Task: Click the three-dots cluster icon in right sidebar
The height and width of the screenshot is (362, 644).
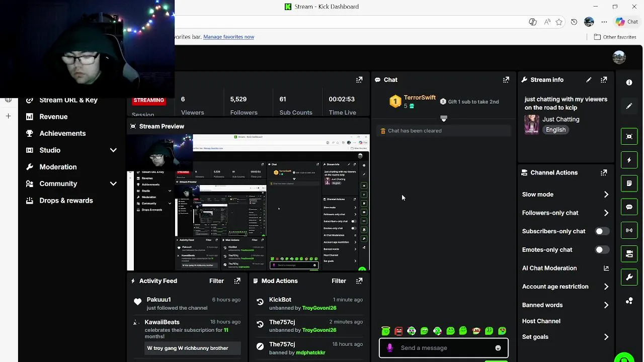Action: (x=629, y=301)
